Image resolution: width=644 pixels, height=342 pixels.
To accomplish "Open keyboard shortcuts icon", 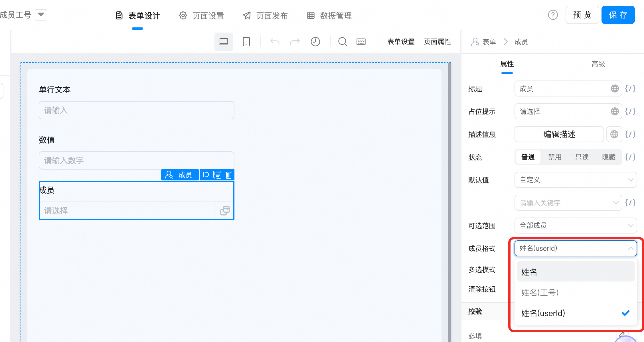I will 361,42.
